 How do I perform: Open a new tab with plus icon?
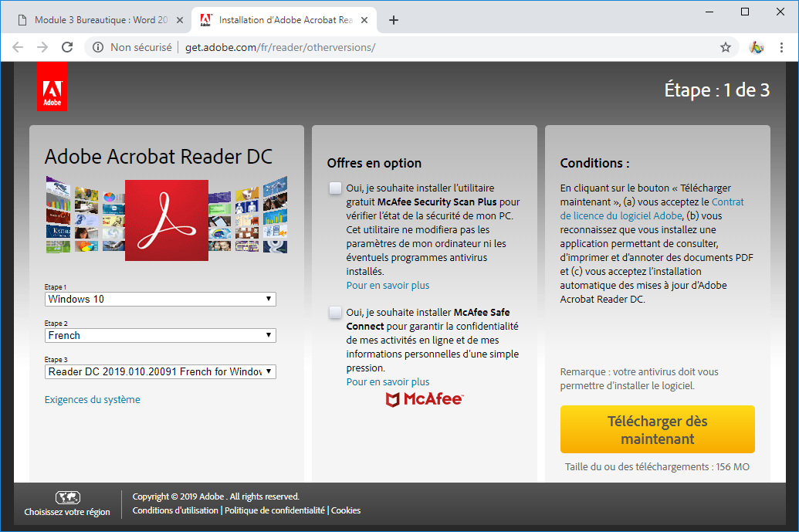[394, 20]
